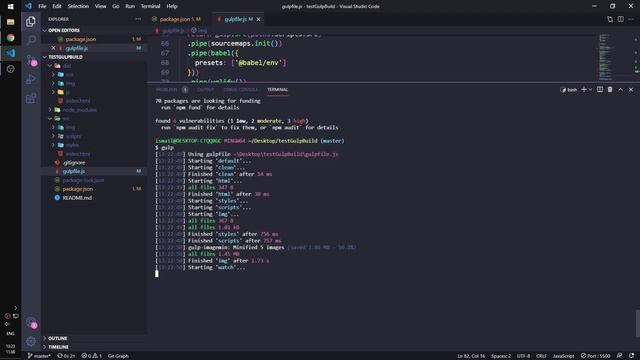Open the Selection menu
Viewport: 640px width, 360px height.
pyautogui.click(x=78, y=6)
